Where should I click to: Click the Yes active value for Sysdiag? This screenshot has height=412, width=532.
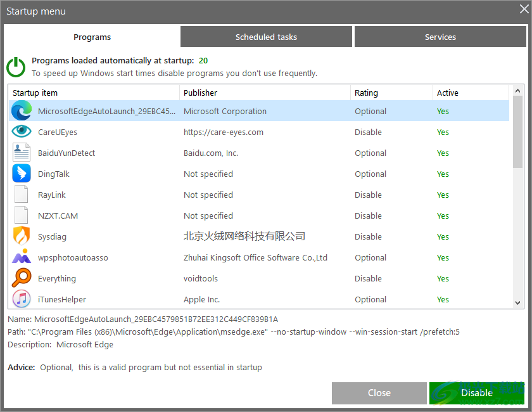click(x=443, y=236)
